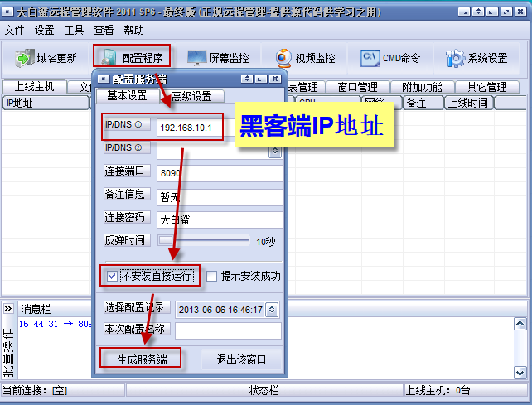This screenshot has height=405, width=532.
Task: Select the 窗口管理 tab
Action: coord(358,87)
